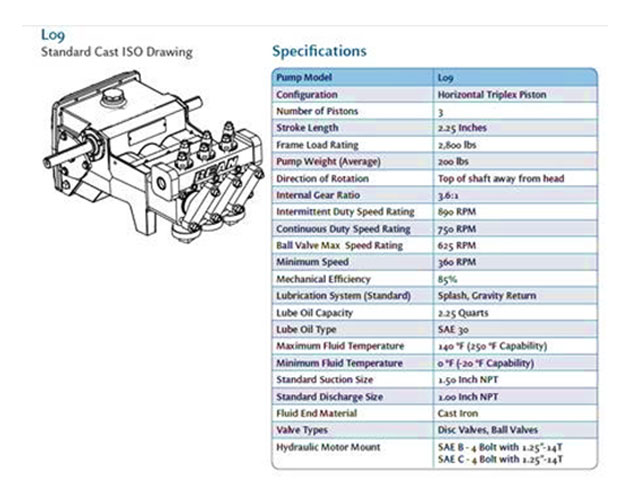
Task: Select the Pump Weight value 200 lbs
Action: (x=455, y=161)
